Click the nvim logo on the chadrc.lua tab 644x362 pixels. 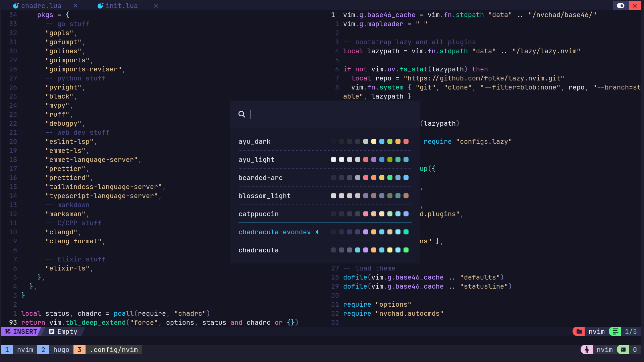tap(15, 5)
